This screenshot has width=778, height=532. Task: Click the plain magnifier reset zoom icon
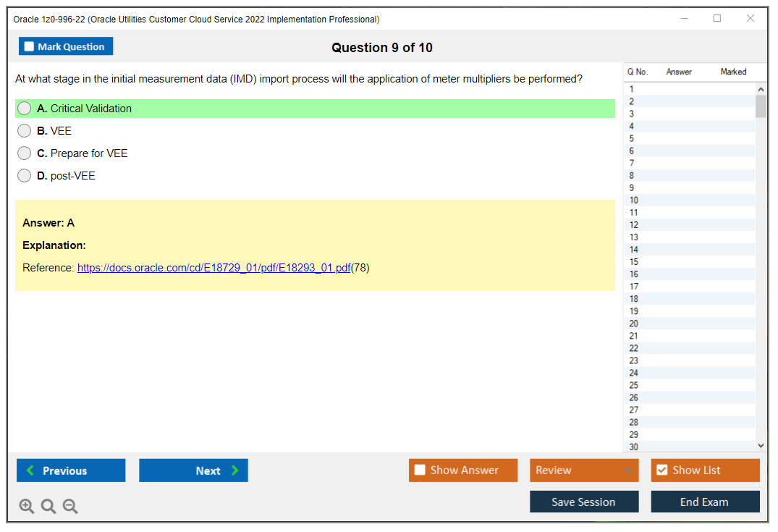(x=48, y=506)
